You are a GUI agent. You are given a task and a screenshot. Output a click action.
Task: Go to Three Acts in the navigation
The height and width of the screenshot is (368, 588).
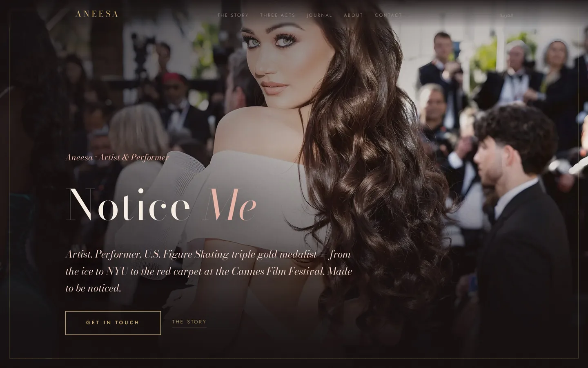click(278, 15)
